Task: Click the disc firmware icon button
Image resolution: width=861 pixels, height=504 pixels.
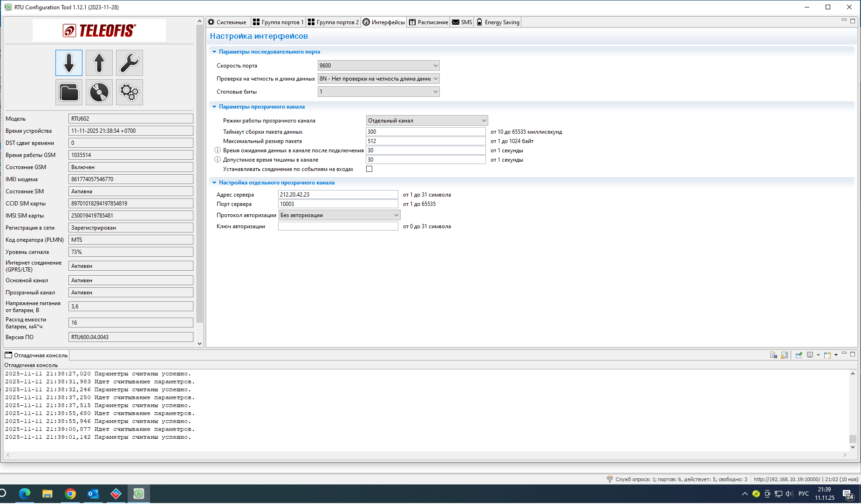Action: point(99,92)
